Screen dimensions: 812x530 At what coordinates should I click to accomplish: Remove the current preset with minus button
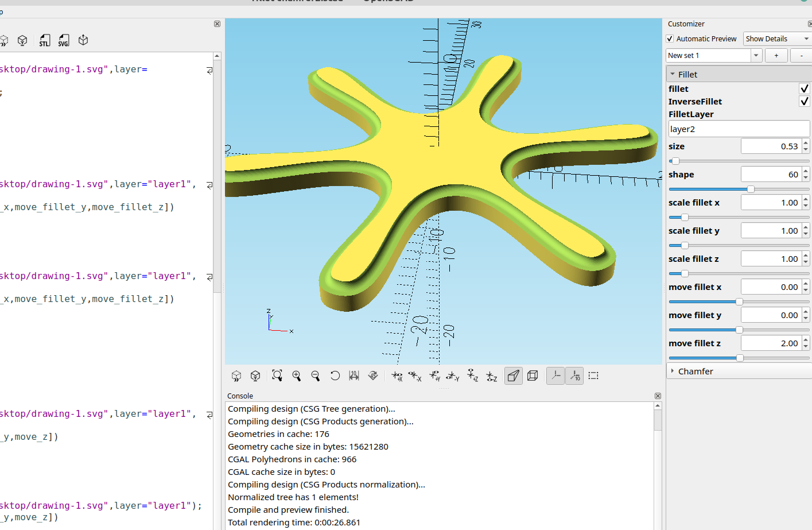(801, 55)
